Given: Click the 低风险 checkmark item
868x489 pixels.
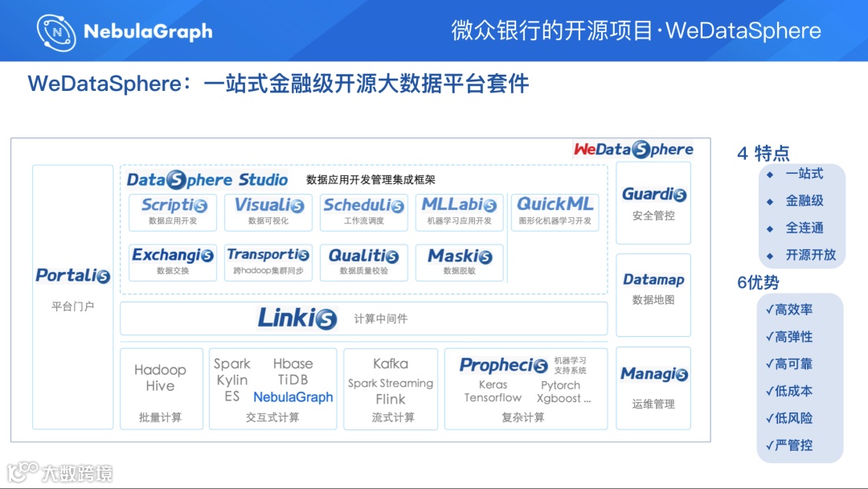Looking at the screenshot, I should tap(789, 418).
